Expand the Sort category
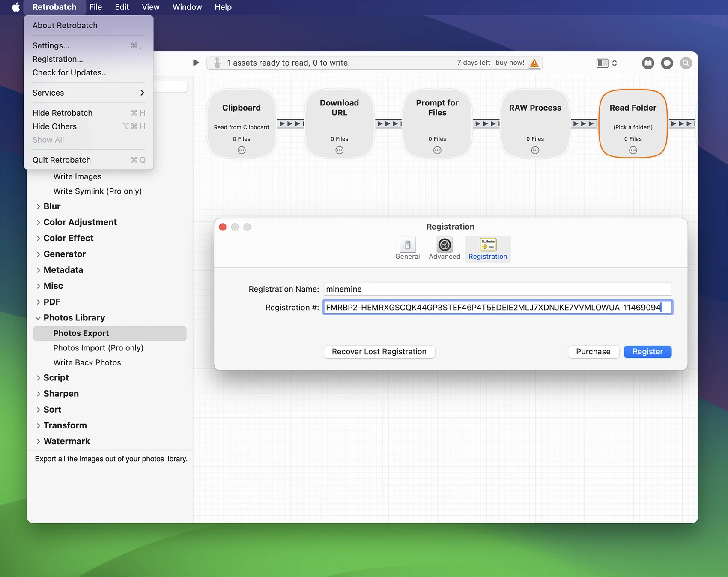728x577 pixels. pos(38,410)
